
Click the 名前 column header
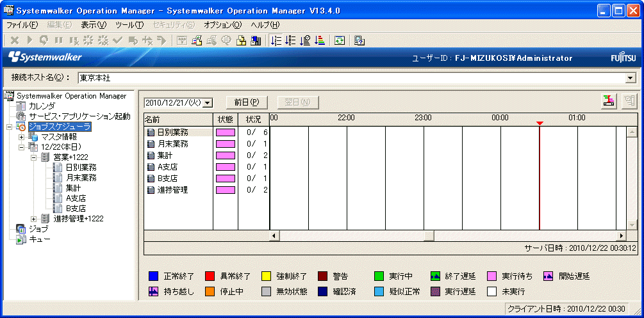[178, 120]
